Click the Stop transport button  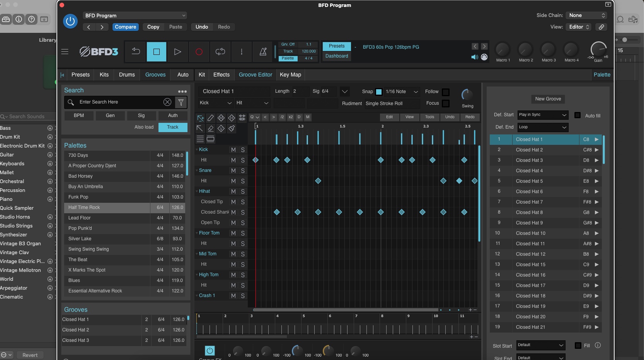coord(157,52)
